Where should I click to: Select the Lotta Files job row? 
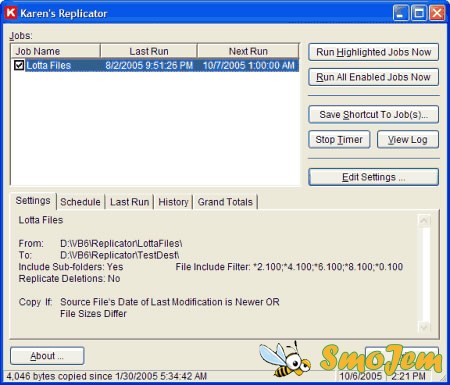click(x=155, y=65)
